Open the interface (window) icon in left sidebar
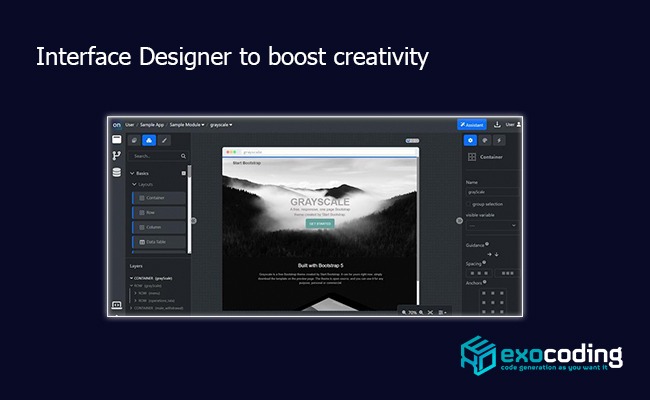Image resolution: width=650 pixels, height=400 pixels. coord(117,140)
